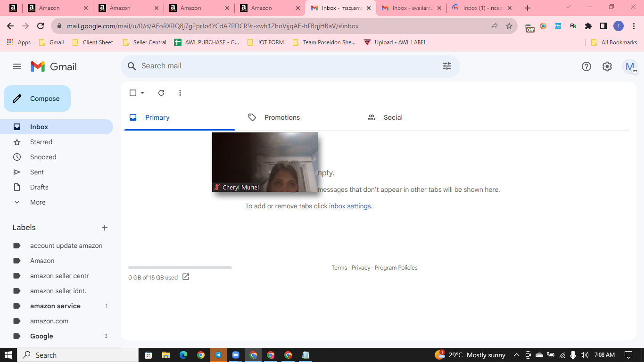Open the Terms link
The image size is (644, 362).
pos(339,268)
